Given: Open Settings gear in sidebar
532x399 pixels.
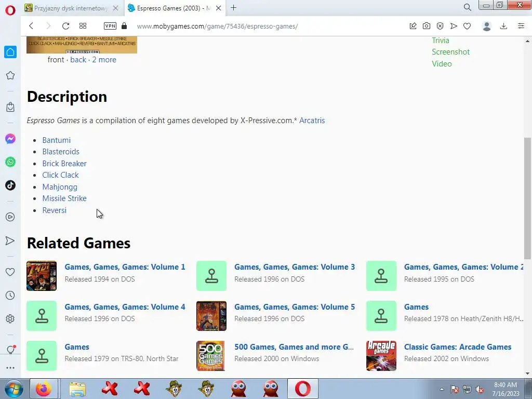Looking at the screenshot, I should (x=10, y=318).
